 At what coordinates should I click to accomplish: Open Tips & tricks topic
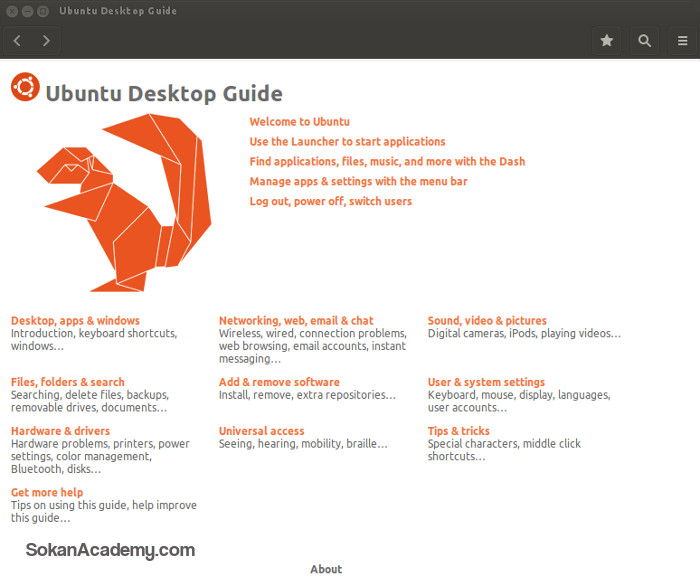458,431
